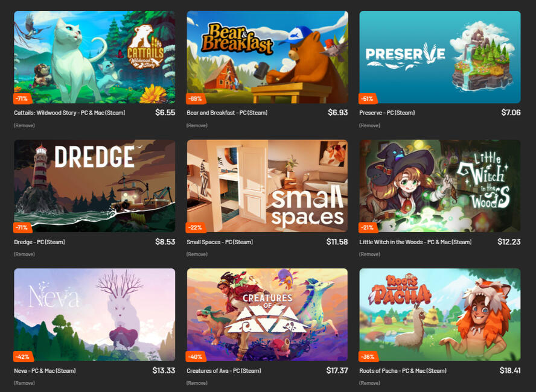Open the Roots of Pacha thumbnail
This screenshot has height=392, width=536.
(440, 314)
